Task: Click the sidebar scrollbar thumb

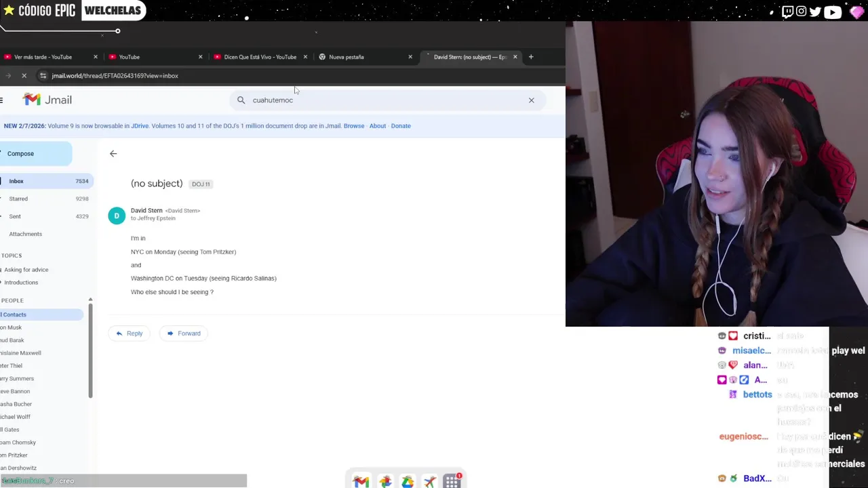Action: [x=90, y=350]
